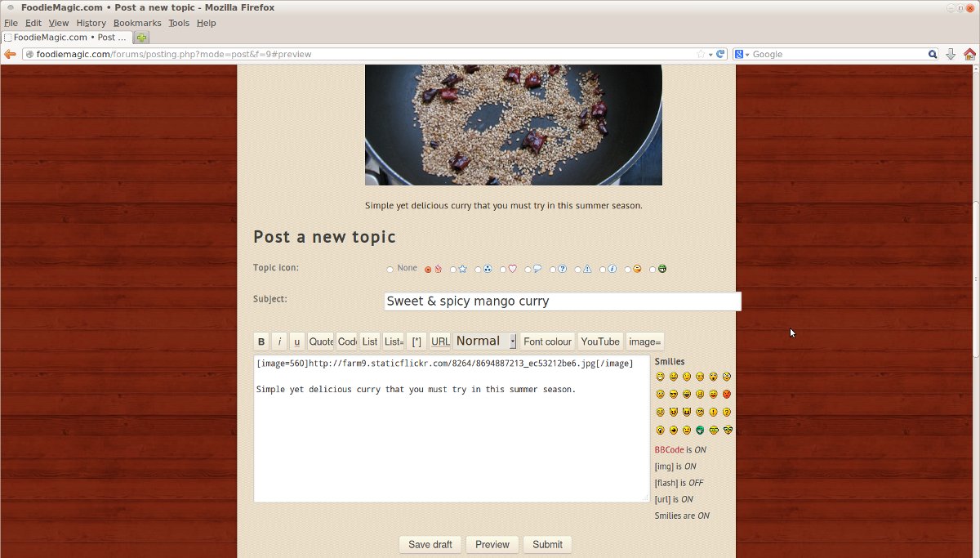Image resolution: width=980 pixels, height=558 pixels.
Task: Click the Preview button
Action: (x=492, y=544)
